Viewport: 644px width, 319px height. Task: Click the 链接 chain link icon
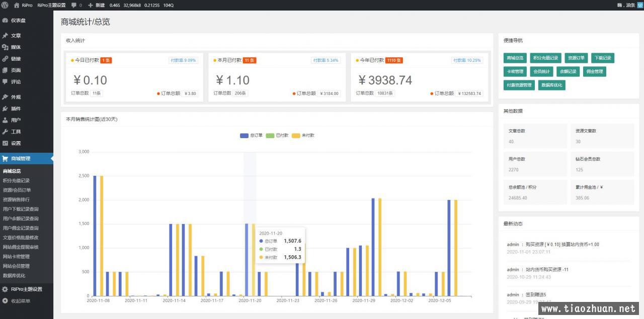tap(5, 59)
